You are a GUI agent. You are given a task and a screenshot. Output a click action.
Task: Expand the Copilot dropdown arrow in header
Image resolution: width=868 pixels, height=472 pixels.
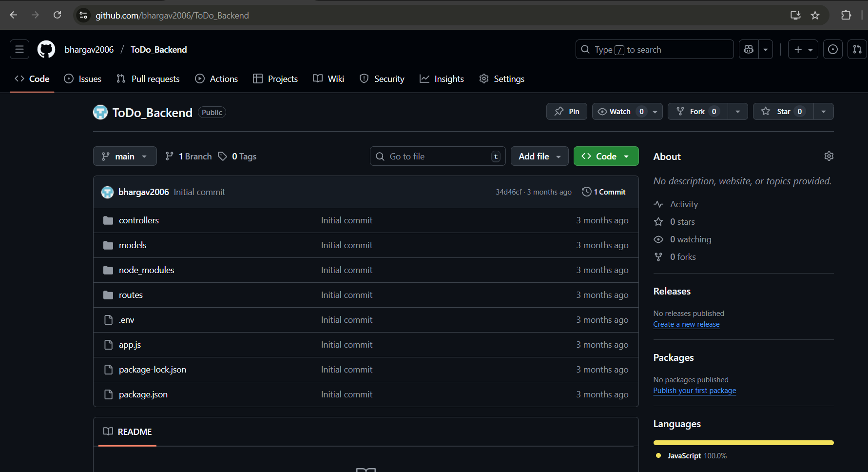click(x=766, y=49)
